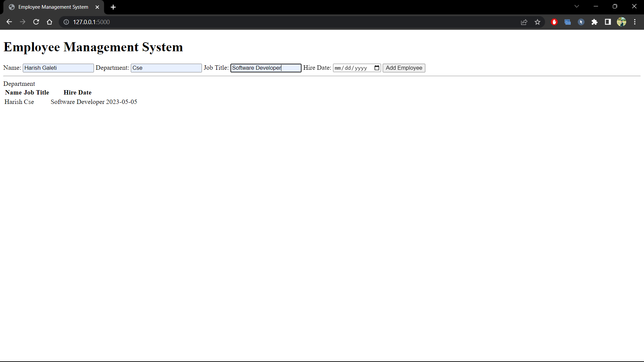Click the forward navigation button
This screenshot has height=362, width=644.
tap(22, 22)
